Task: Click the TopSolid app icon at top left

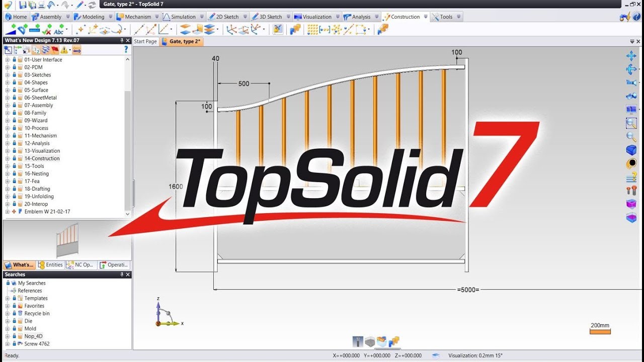Action: point(7,5)
